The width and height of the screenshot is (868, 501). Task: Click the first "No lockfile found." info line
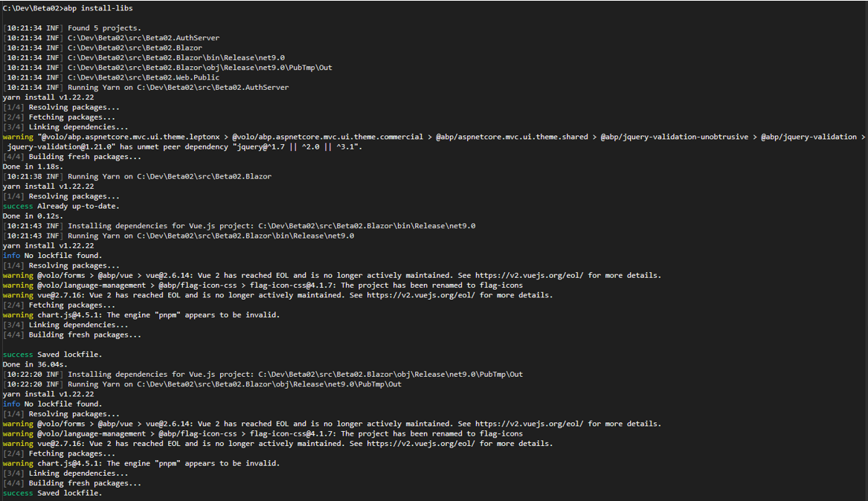tap(63, 256)
